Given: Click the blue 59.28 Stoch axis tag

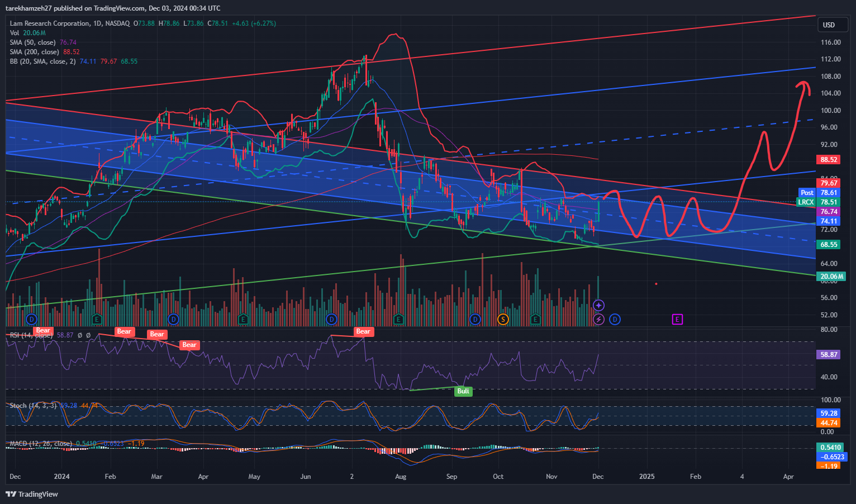Looking at the screenshot, I should (x=829, y=413).
